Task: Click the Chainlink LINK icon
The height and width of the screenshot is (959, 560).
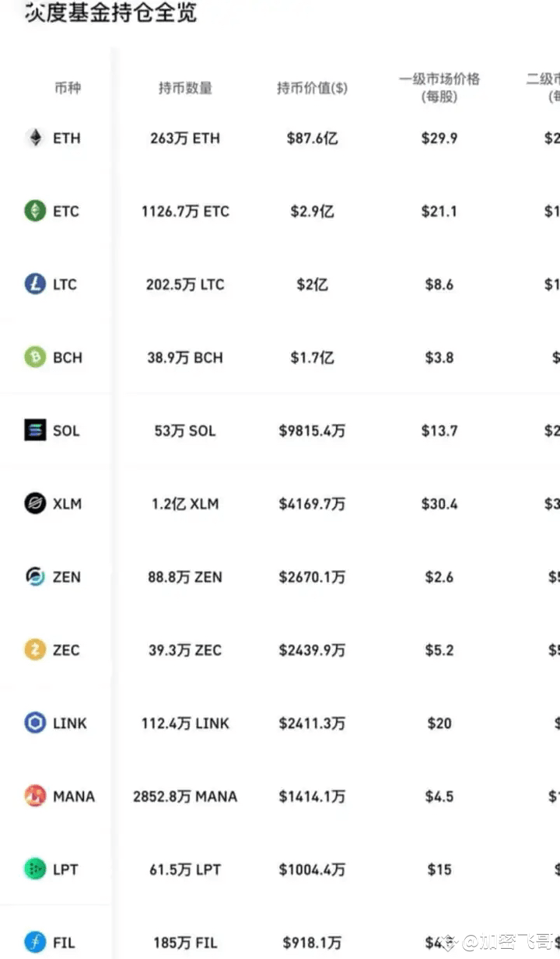Action: point(35,723)
